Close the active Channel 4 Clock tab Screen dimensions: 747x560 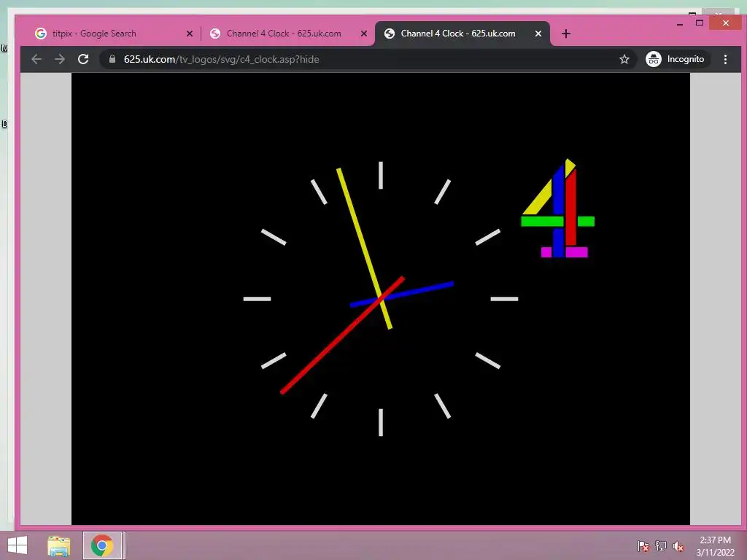pos(538,34)
